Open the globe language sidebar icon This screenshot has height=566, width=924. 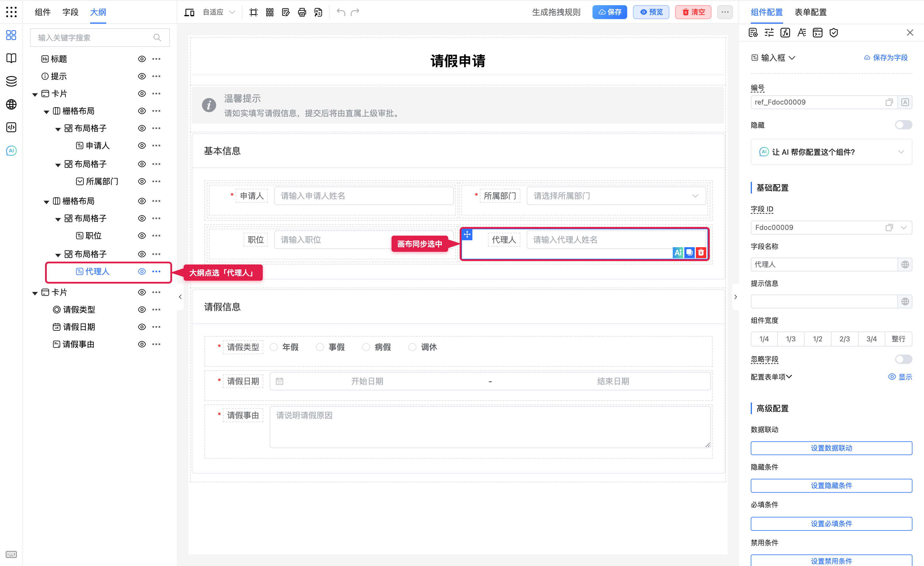click(11, 104)
